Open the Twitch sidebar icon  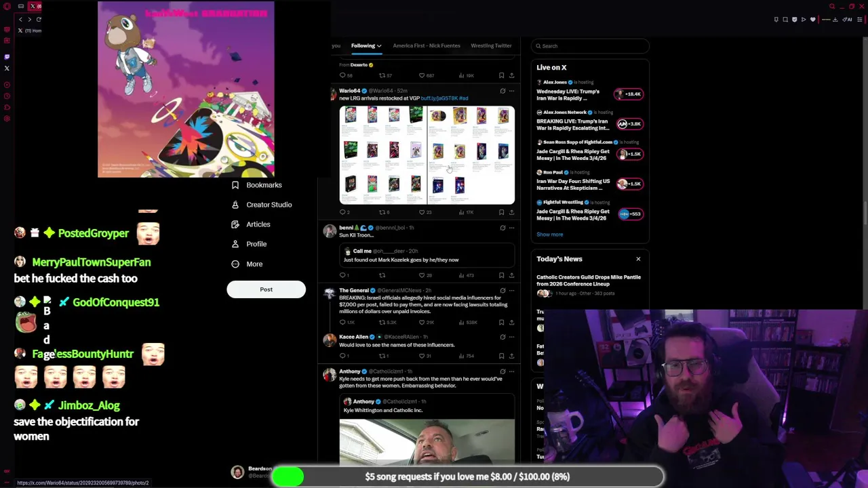(x=7, y=57)
